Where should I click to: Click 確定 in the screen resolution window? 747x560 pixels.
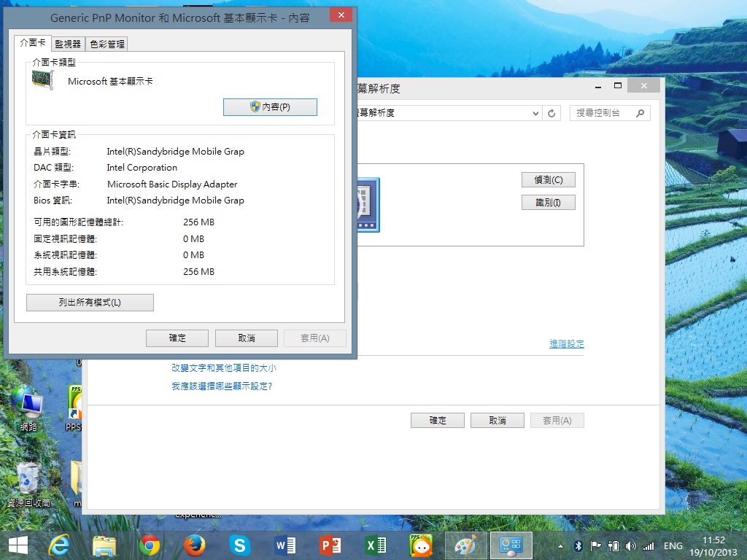pos(438,421)
